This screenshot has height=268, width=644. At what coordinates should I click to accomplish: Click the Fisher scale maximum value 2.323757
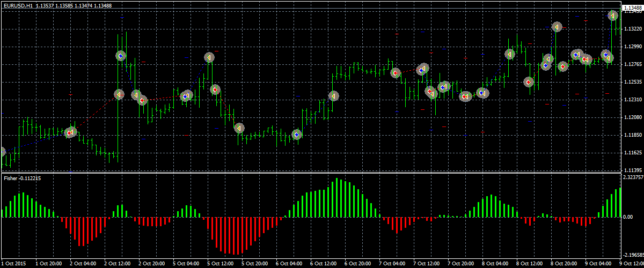pos(632,177)
